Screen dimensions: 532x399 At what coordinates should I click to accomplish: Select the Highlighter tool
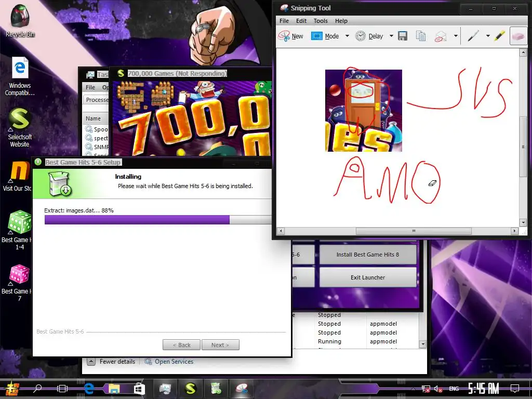click(x=499, y=36)
